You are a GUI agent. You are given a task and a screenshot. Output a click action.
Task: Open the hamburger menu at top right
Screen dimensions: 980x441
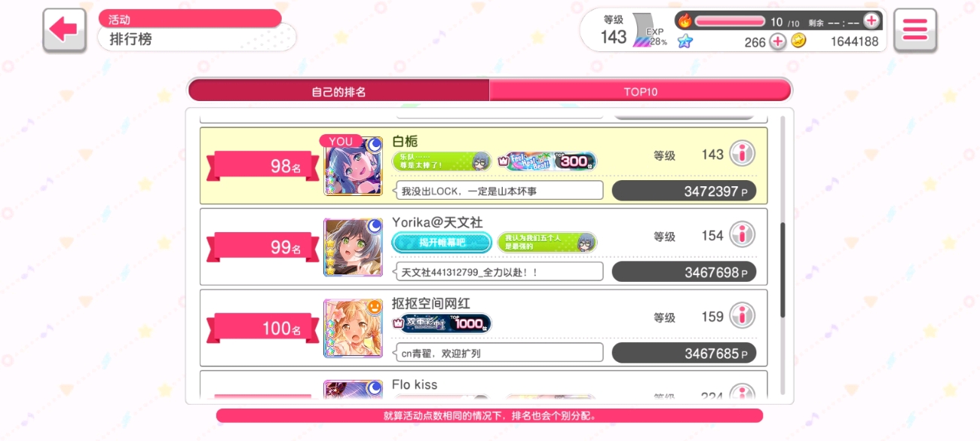(x=915, y=29)
